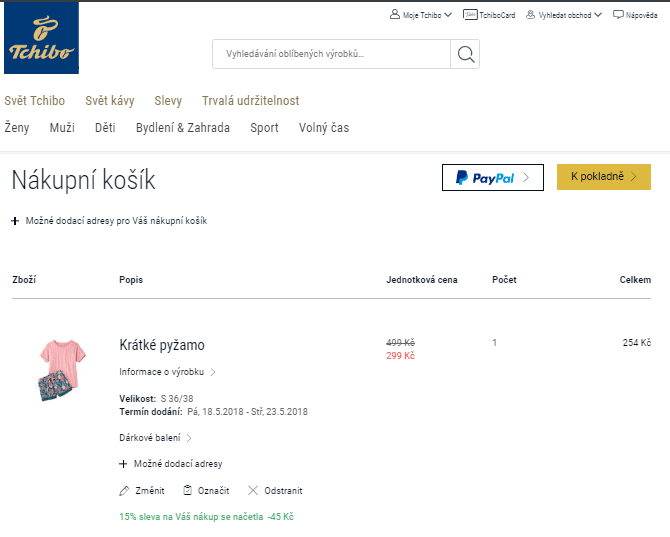Viewport: 670px width, 537px height.
Task: Expand possible delivery addresses for cart
Action: tap(109, 221)
